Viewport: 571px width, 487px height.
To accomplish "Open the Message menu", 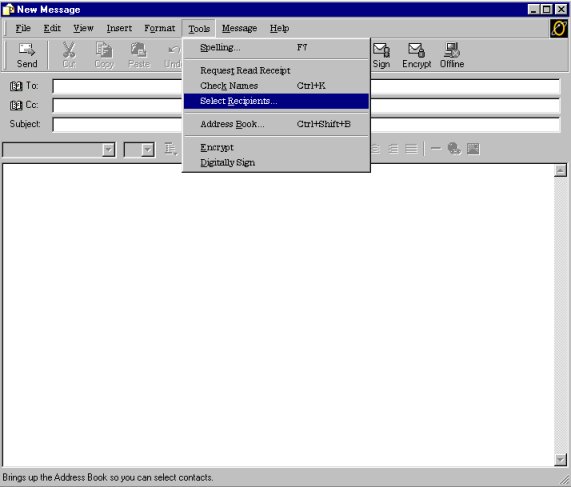I will [239, 28].
